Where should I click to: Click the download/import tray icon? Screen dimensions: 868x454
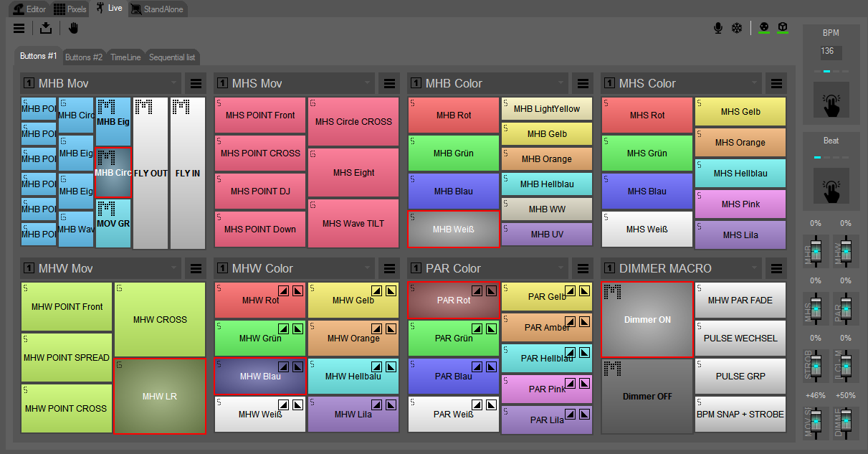click(46, 28)
